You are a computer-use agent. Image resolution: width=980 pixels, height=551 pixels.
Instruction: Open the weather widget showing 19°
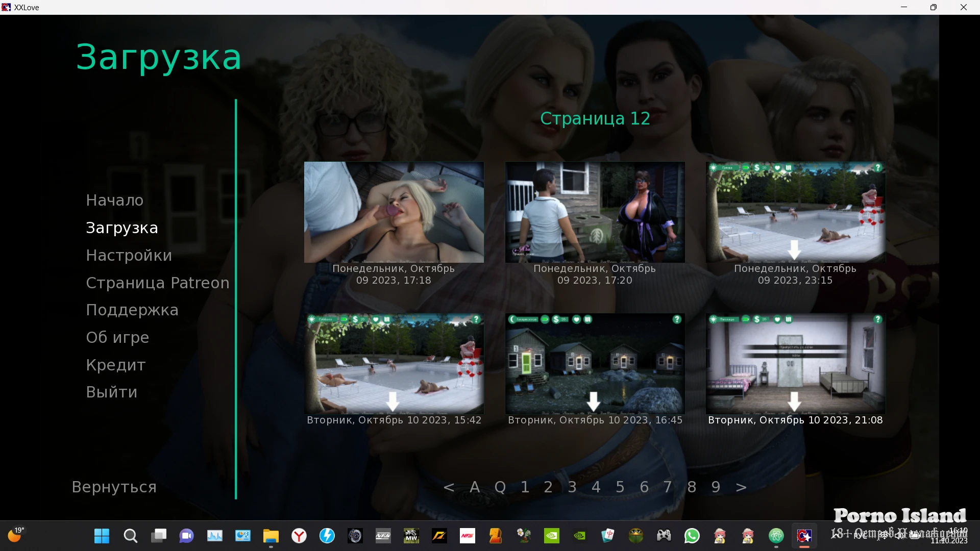[15, 535]
